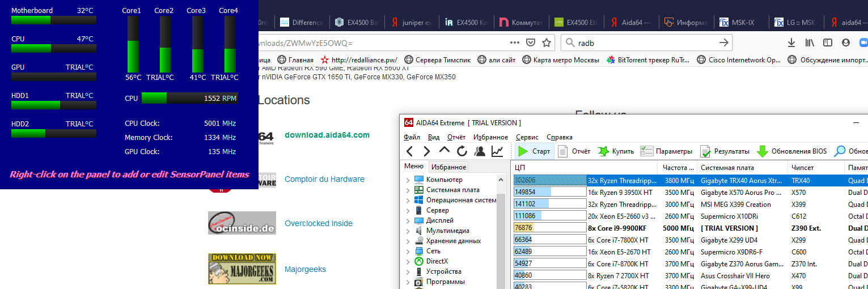Click the magnifier icon in search box
Viewport: 868px width, 289px height.
(x=569, y=42)
